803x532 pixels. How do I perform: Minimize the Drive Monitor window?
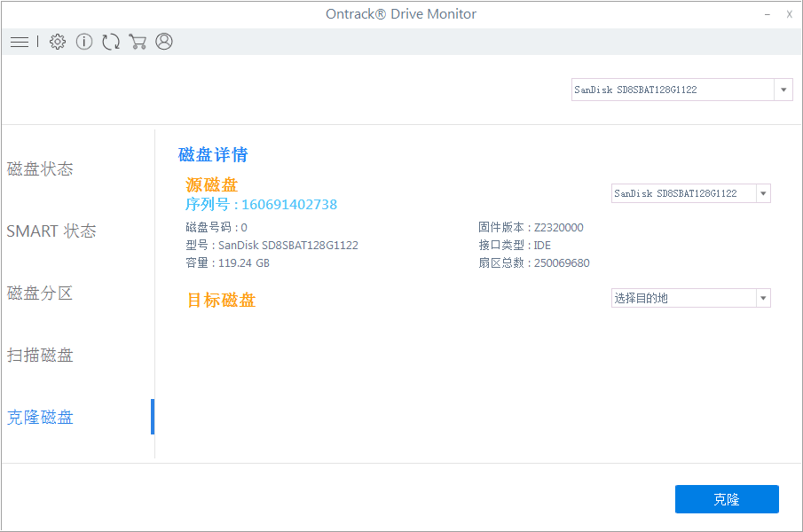(x=768, y=14)
